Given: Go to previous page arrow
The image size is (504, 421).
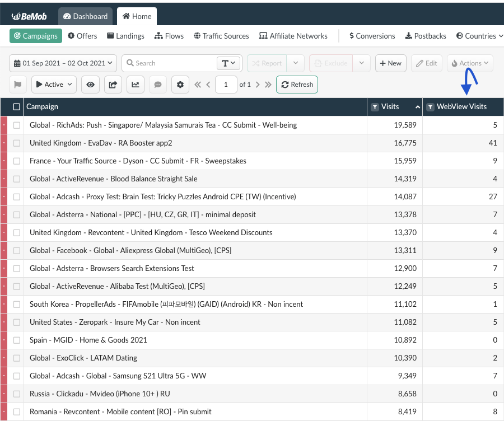Looking at the screenshot, I should point(208,85).
